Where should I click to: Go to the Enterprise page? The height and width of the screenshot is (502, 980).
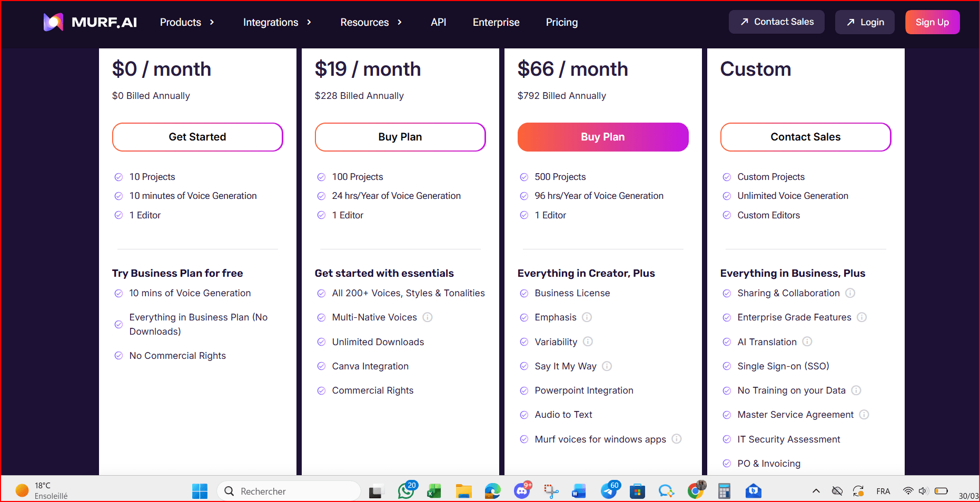pos(496,22)
